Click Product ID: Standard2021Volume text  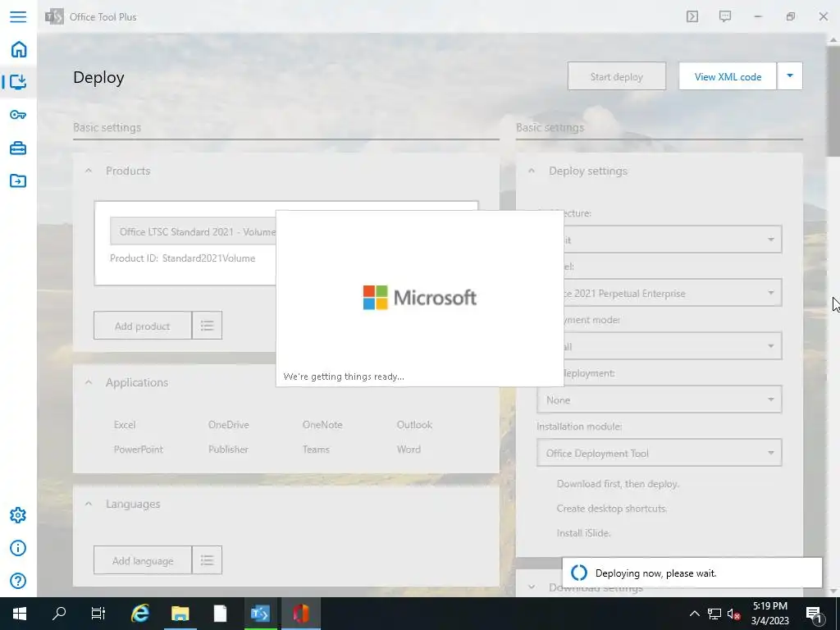[182, 258]
